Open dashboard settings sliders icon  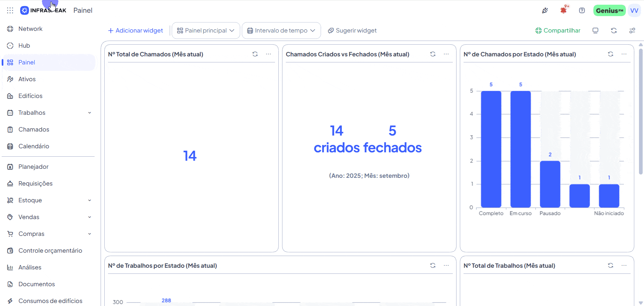click(632, 31)
